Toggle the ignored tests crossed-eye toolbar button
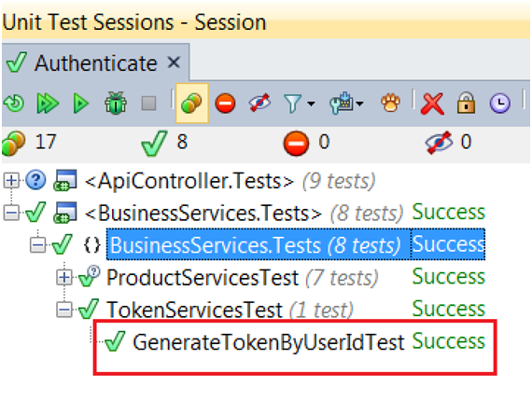 pyautogui.click(x=259, y=103)
